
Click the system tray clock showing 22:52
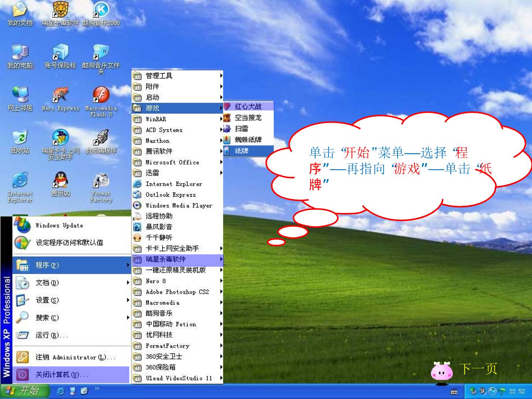coord(517,391)
